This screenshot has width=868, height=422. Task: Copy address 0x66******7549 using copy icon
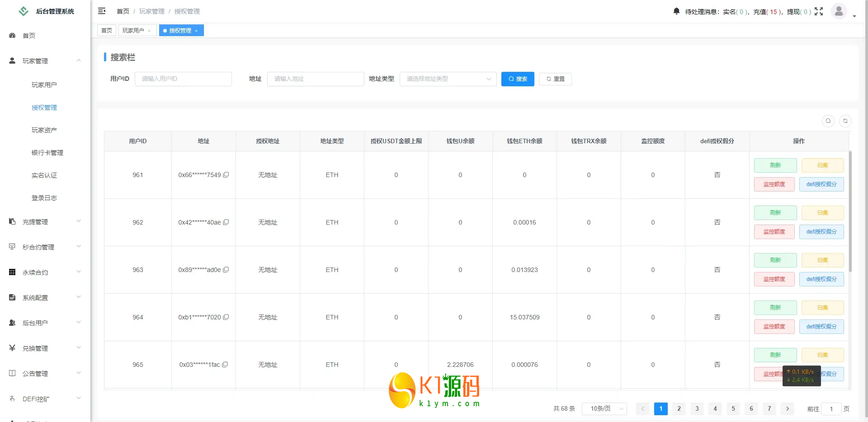226,175
